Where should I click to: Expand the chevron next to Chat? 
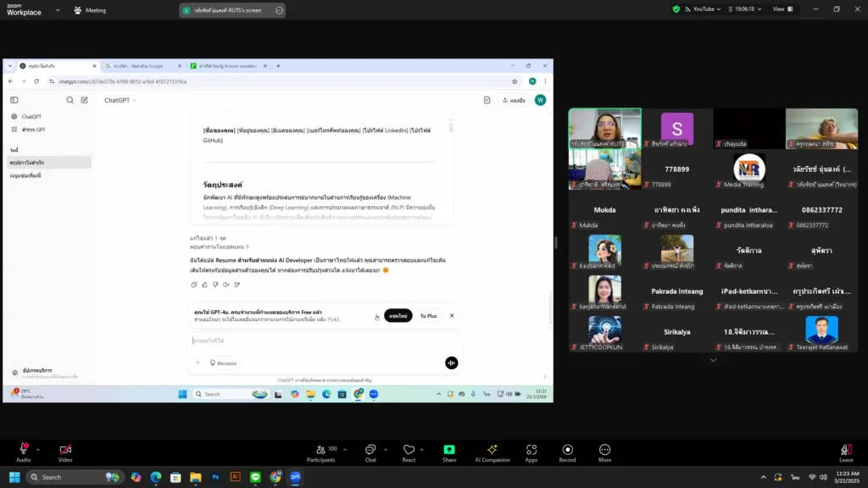(x=386, y=449)
